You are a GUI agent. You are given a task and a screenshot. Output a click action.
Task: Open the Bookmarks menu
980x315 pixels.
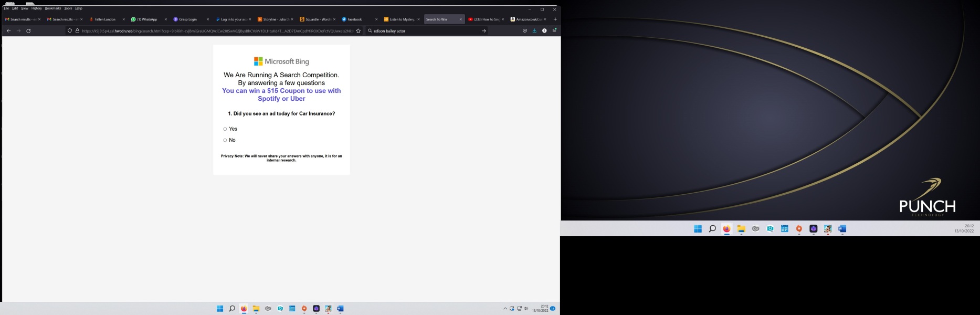coord(53,8)
